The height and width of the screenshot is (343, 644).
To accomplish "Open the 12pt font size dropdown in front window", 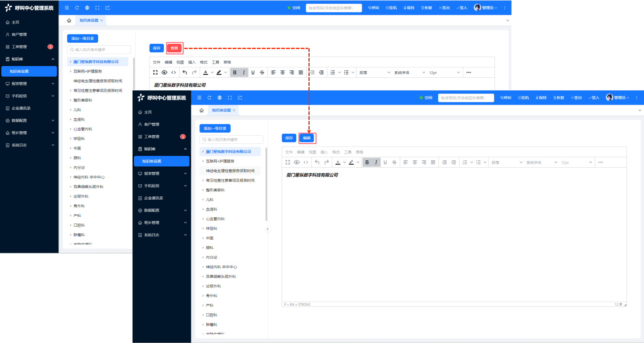I will coord(576,162).
